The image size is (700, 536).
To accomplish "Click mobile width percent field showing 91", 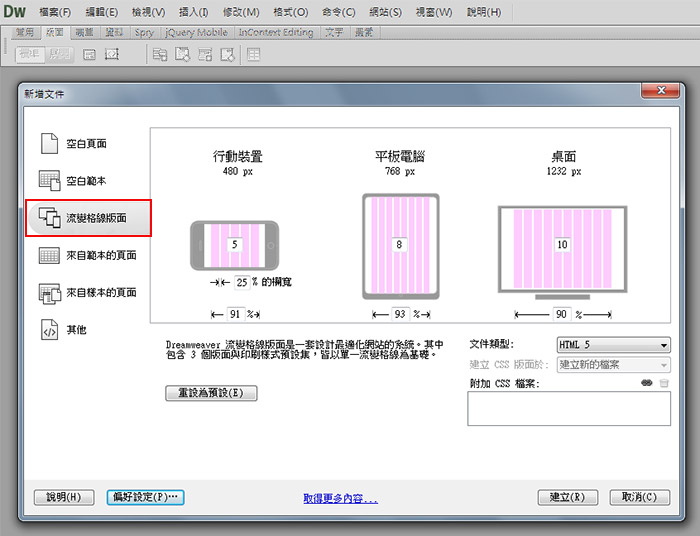I will tap(235, 314).
